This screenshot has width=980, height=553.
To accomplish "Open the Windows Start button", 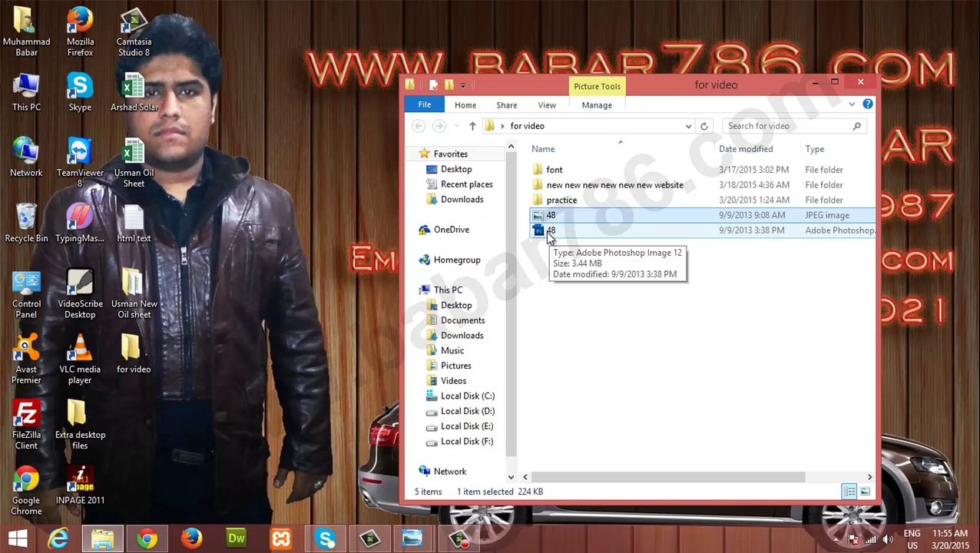I will click(18, 539).
